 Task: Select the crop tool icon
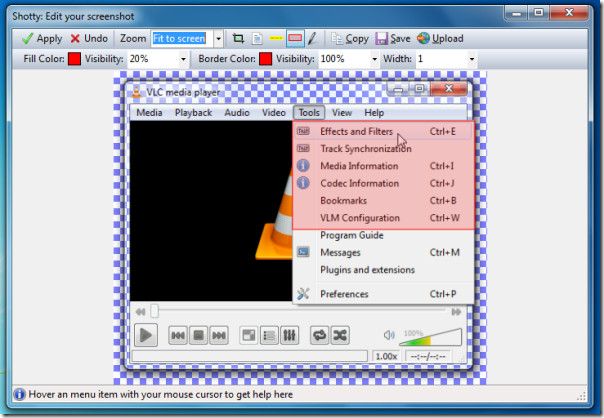[238, 39]
